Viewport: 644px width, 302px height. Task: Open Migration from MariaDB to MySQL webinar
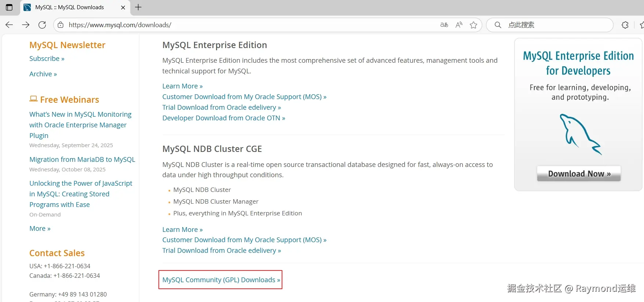(x=82, y=160)
